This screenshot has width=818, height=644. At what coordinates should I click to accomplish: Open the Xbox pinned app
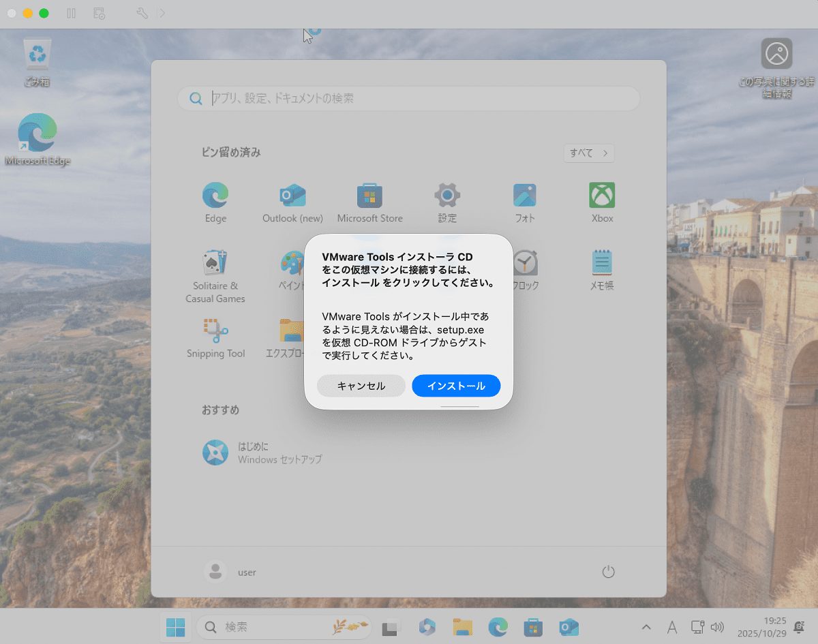point(602,203)
